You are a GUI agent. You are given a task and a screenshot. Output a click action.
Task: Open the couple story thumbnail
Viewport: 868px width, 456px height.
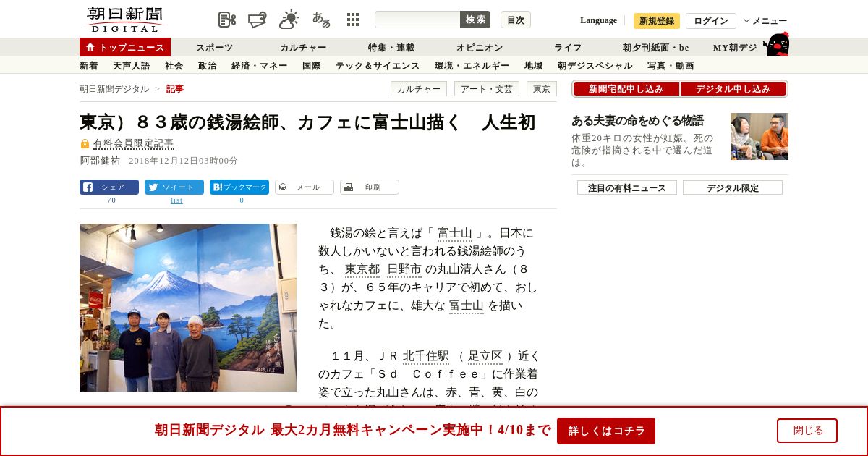tap(759, 136)
